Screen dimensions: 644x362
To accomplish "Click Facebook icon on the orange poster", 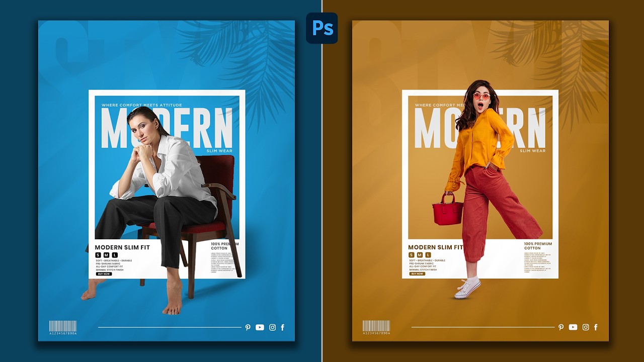I will pos(596,327).
